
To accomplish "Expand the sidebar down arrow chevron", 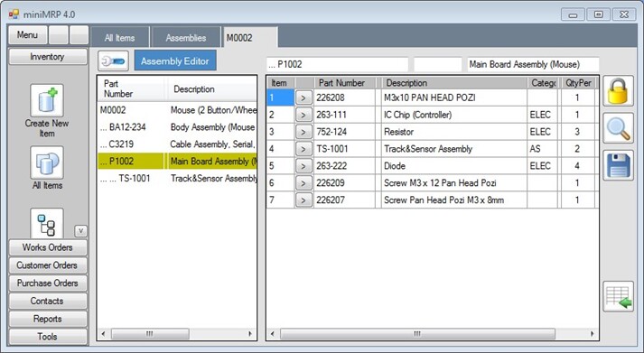I will coord(81,231).
